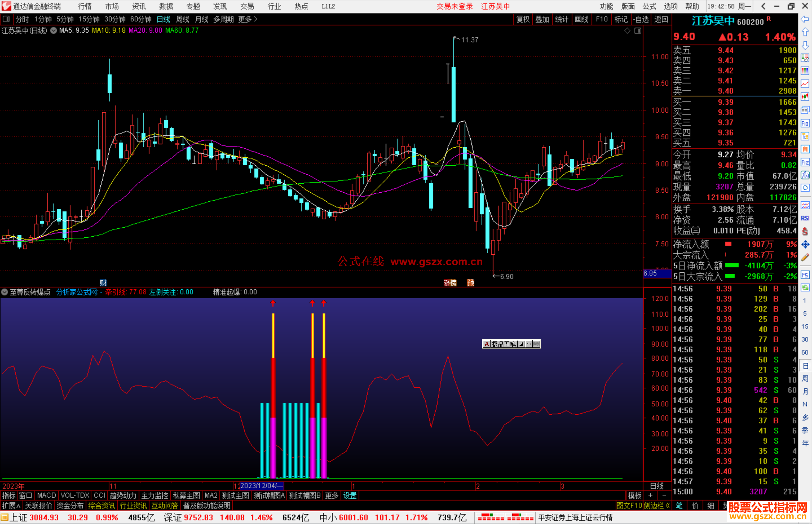The image size is (812, 524).
Task: Click the plus zoom-in stepper beside 模板
Action: click(650, 495)
